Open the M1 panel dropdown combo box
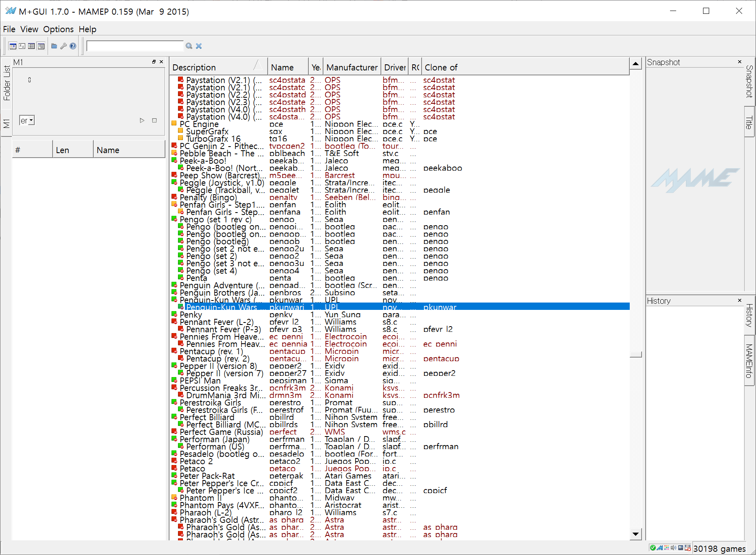 tap(27, 121)
